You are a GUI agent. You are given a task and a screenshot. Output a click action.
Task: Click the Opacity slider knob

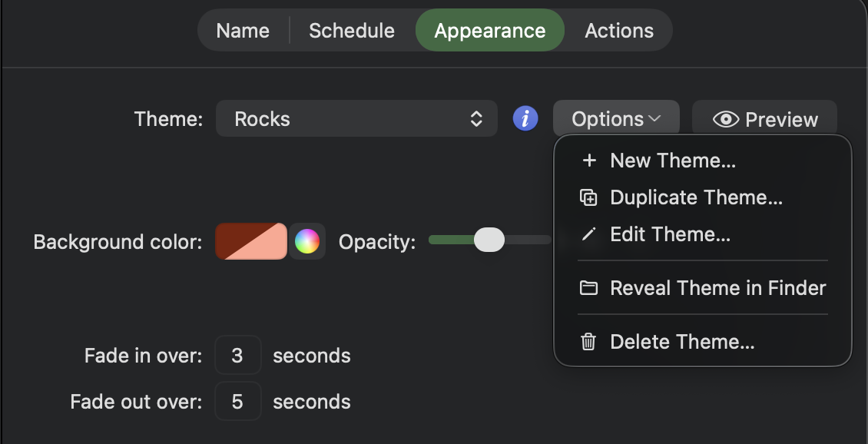click(x=489, y=240)
